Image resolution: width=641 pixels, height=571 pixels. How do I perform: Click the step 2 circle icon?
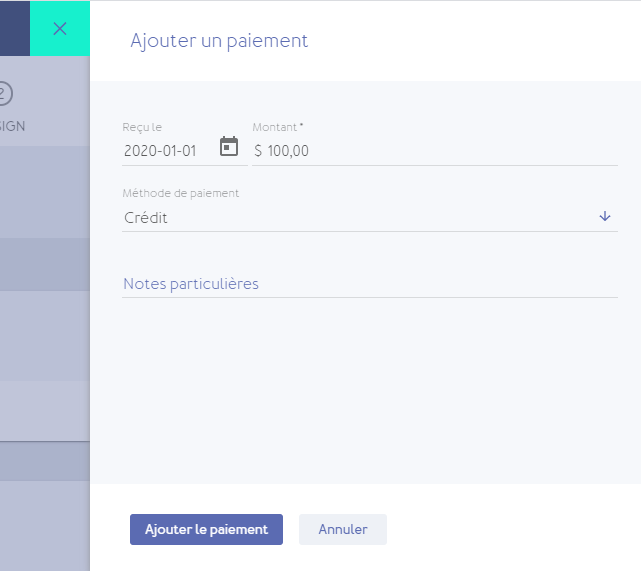3,94
